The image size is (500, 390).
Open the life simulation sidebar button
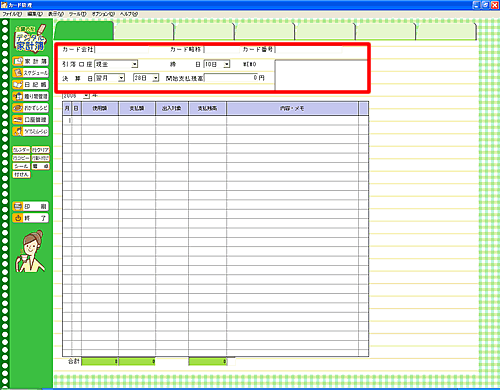pyautogui.click(x=30, y=131)
